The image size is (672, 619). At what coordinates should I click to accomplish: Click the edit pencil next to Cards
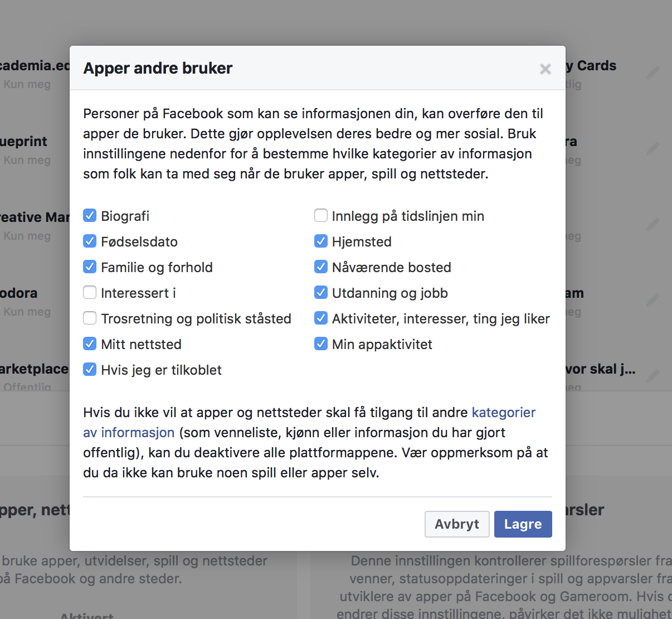point(652,73)
